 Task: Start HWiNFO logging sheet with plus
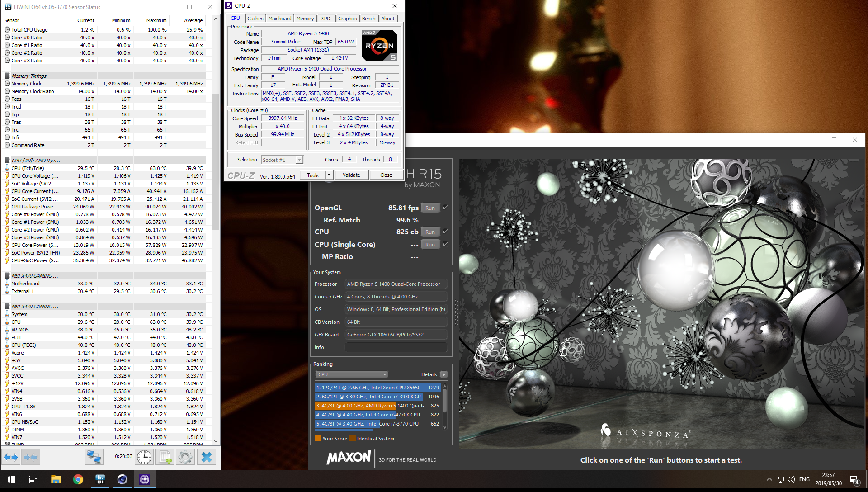click(165, 457)
